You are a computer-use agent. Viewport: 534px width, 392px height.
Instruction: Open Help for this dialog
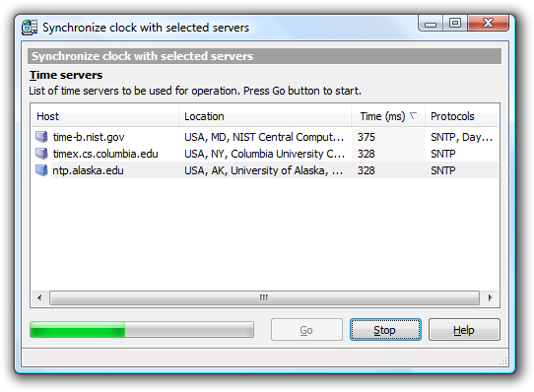pos(464,330)
